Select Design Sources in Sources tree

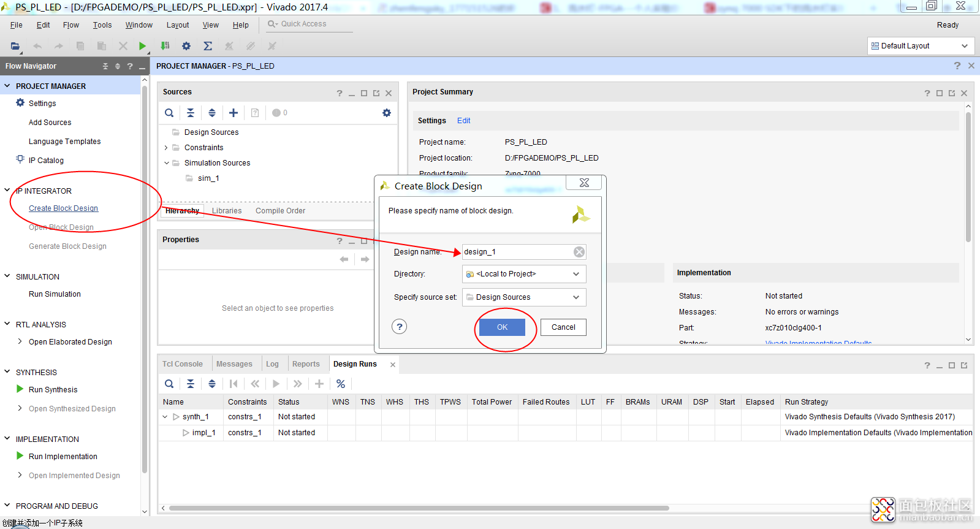pos(211,132)
